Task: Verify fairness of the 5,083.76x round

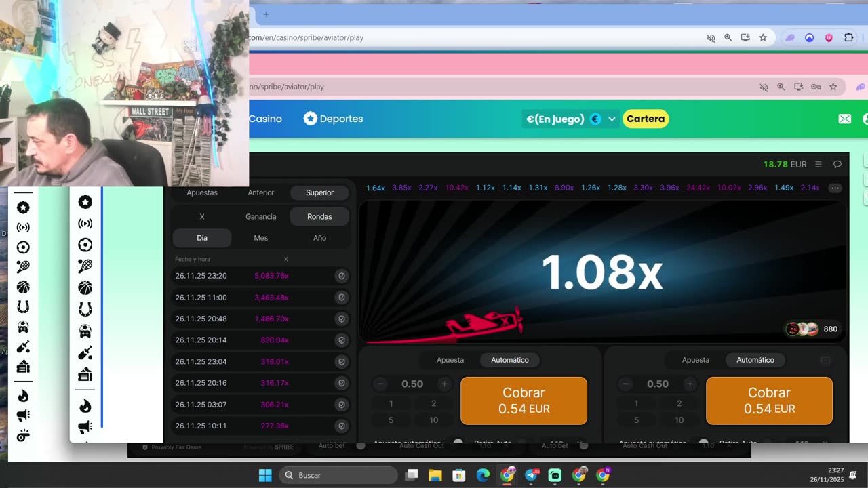Action: (x=342, y=276)
